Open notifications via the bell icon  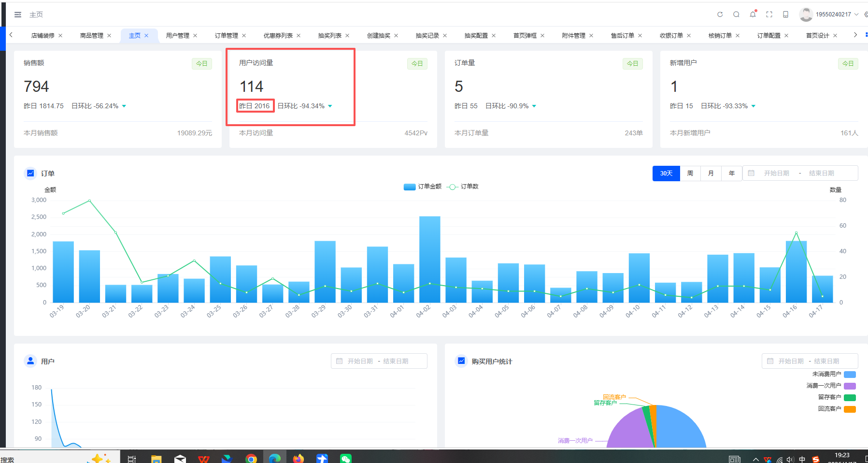click(x=753, y=14)
